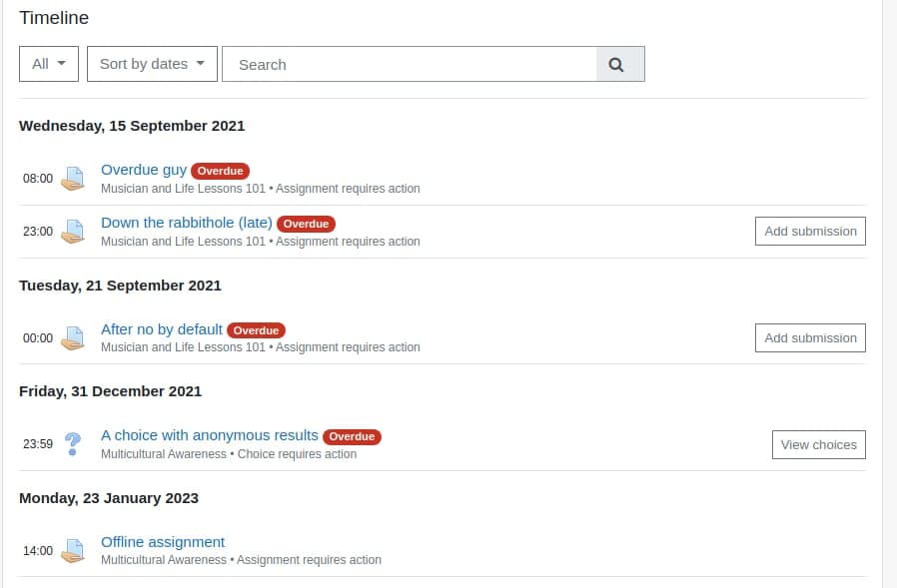Screen dimensions: 897x588
Task: Click Overdue badge on anonymous results choice
Action: click(x=352, y=436)
